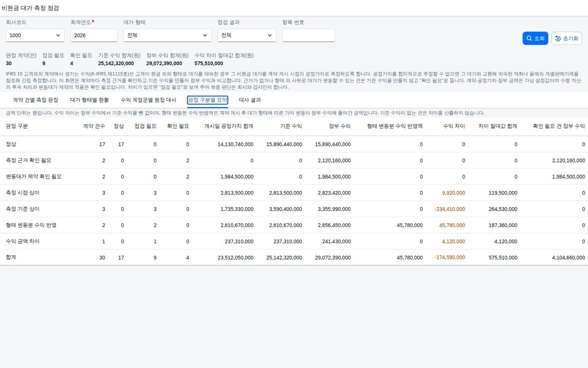Open the 점검 결과 filter dropdown
The width and height of the screenshot is (588, 368).
pos(247,35)
